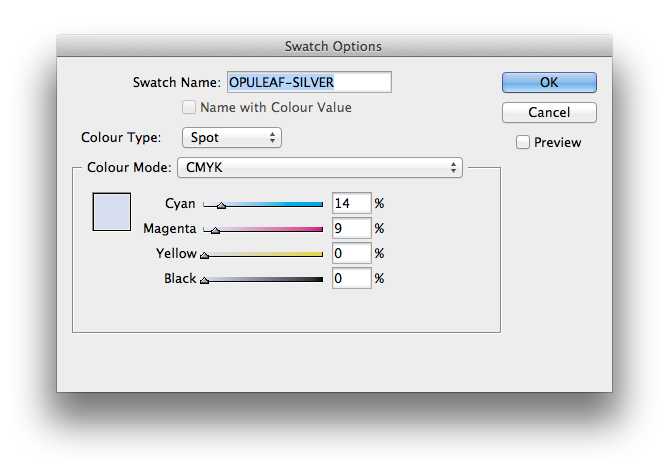Click the dark right end of Black slider track
669x471 pixels.
click(x=318, y=279)
